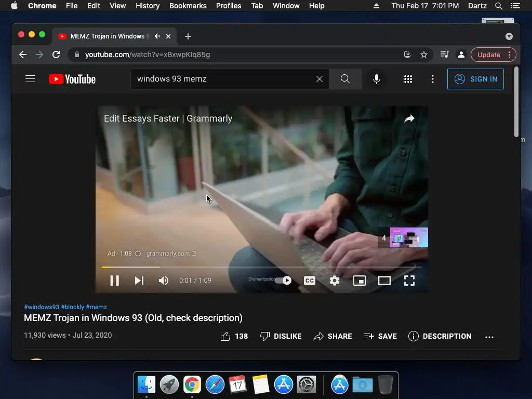Open the Profiles menu
532x399 pixels.
coord(229,6)
